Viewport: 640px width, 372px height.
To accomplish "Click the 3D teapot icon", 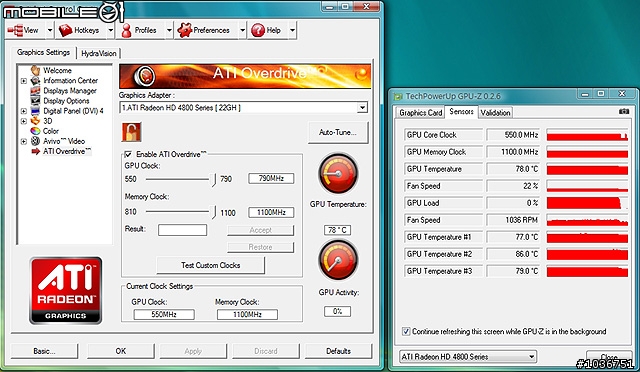I will pyautogui.click(x=36, y=121).
